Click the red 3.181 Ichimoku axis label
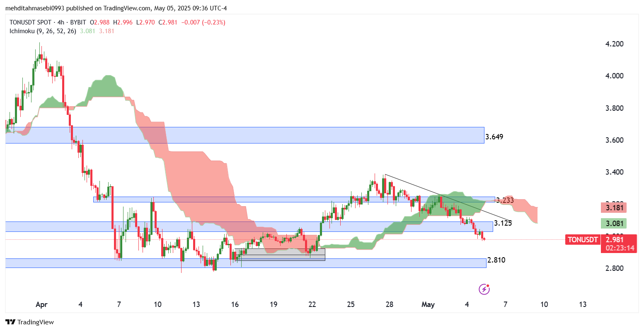Screen dimensions: 644x331 point(614,208)
